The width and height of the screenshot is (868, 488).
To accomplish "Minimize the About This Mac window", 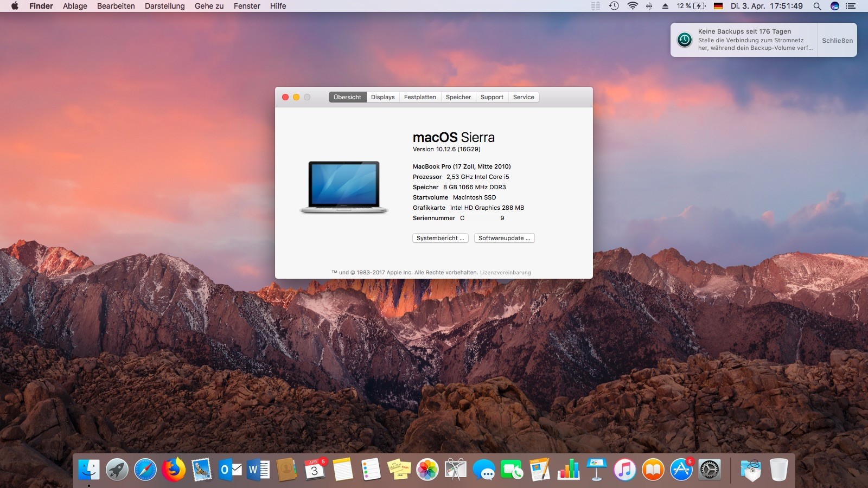I will point(296,97).
